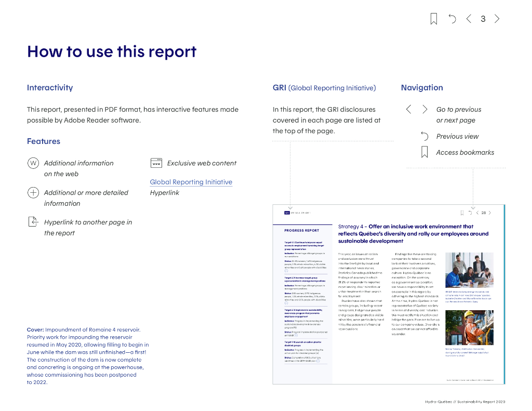Click the left chevron in Navigation legend
The image size is (532, 411).
coord(408,109)
